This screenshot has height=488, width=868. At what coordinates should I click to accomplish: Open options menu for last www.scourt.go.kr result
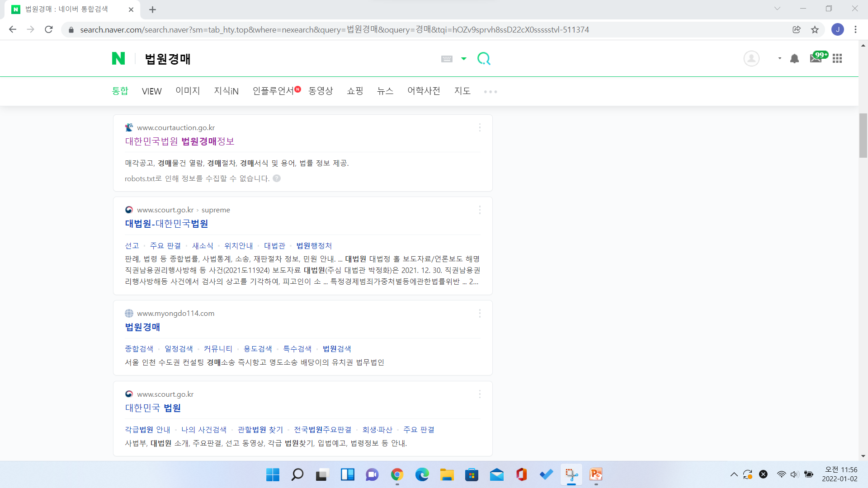[x=480, y=394]
